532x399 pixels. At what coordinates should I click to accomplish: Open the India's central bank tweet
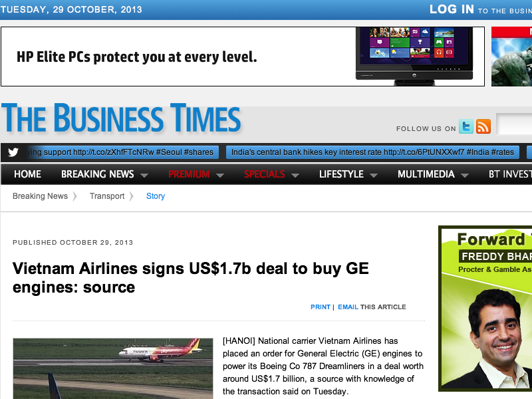coord(372,152)
